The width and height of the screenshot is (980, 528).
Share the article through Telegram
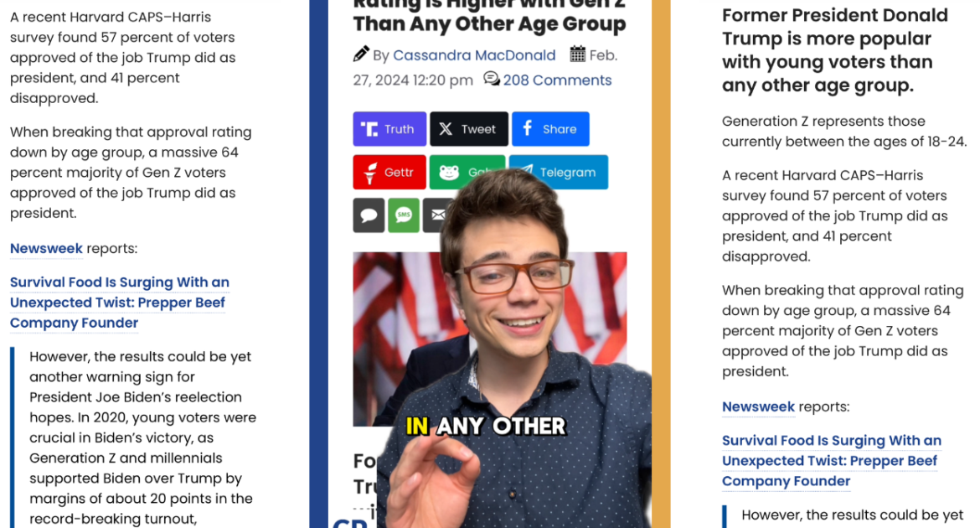tap(560, 172)
